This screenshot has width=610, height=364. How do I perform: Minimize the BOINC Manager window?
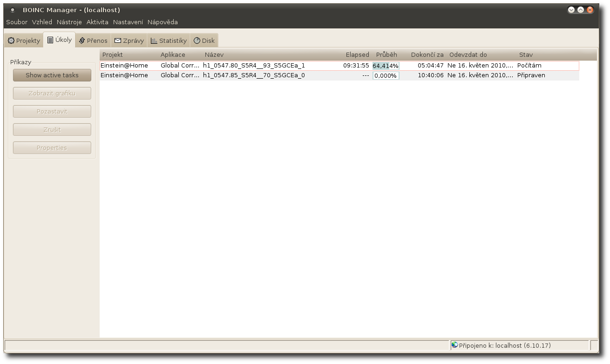(x=571, y=10)
